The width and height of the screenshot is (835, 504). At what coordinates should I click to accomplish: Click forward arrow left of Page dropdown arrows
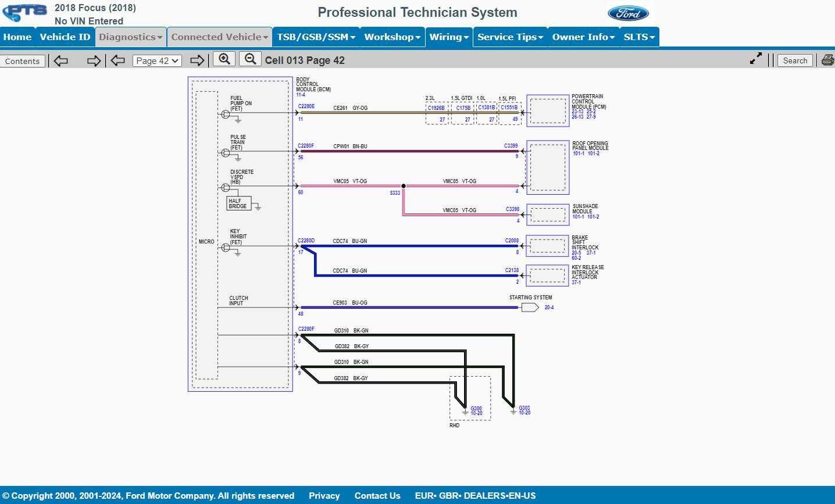pyautogui.click(x=93, y=60)
